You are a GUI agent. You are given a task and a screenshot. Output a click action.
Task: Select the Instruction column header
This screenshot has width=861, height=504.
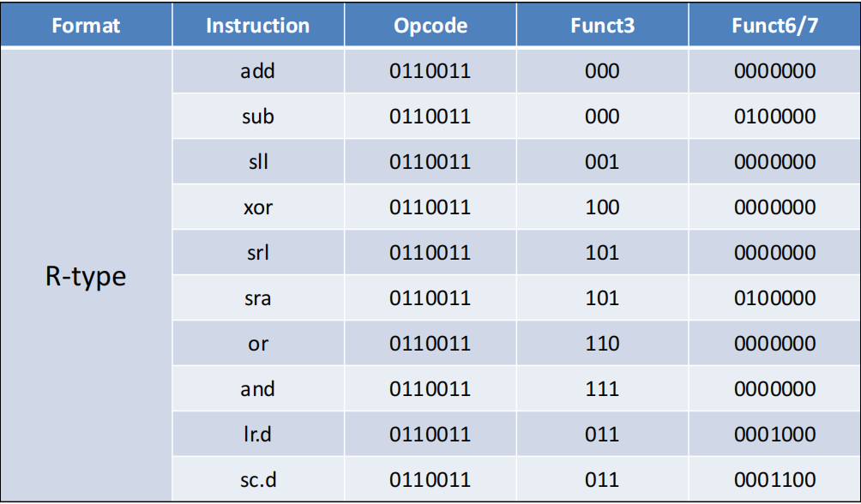pyautogui.click(x=258, y=25)
